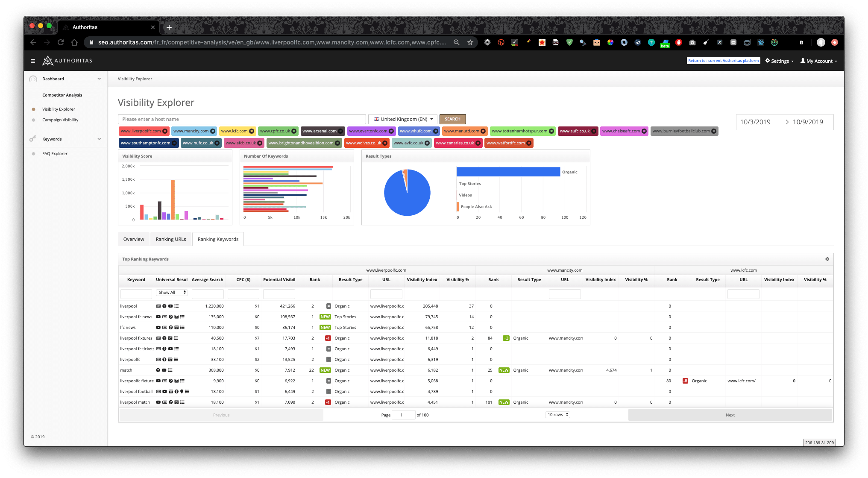Click the SEARCH button
Viewport: 868px width, 478px height.
(452, 119)
